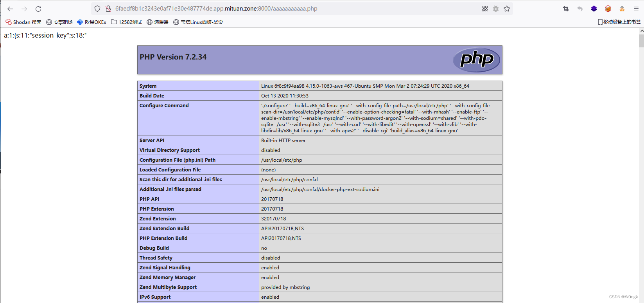
Task: Open the QR code icon in the address bar
Action: pyautogui.click(x=485, y=9)
